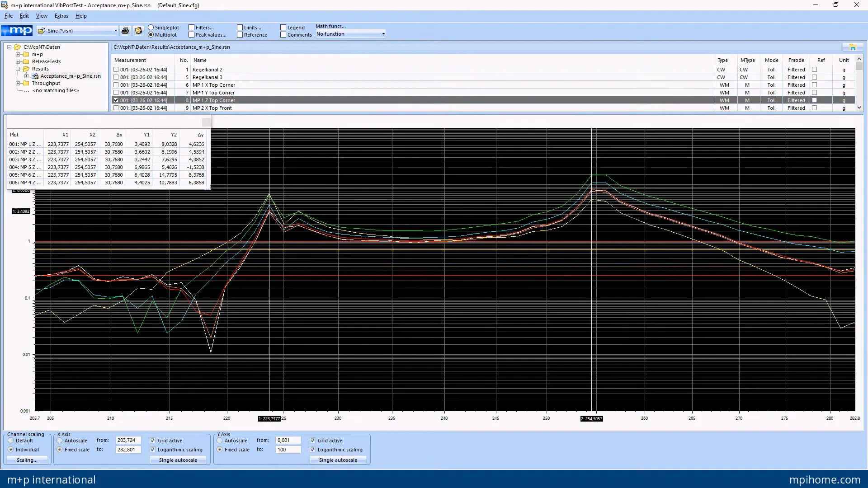The image size is (868, 488).
Task: Select Y Axis Autoscale radio button
Action: tap(220, 441)
